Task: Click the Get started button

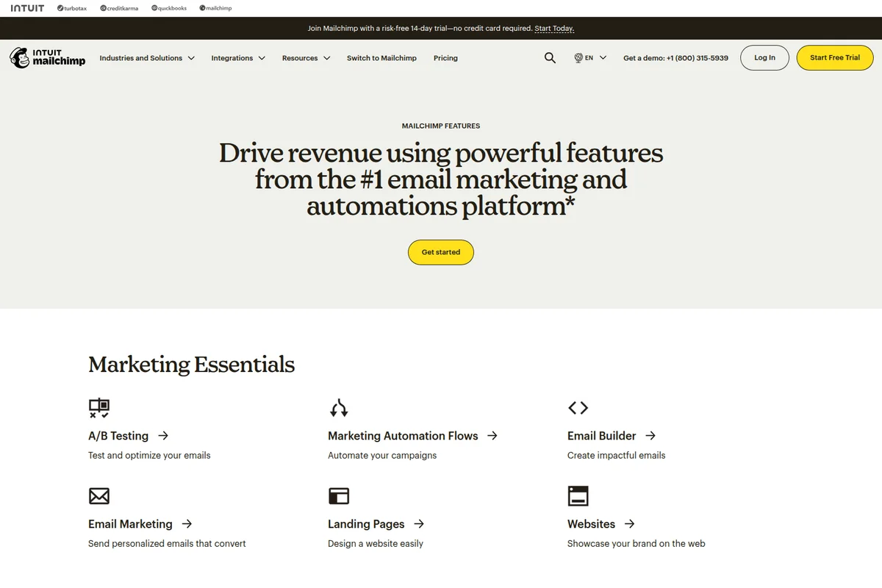Action: (440, 252)
